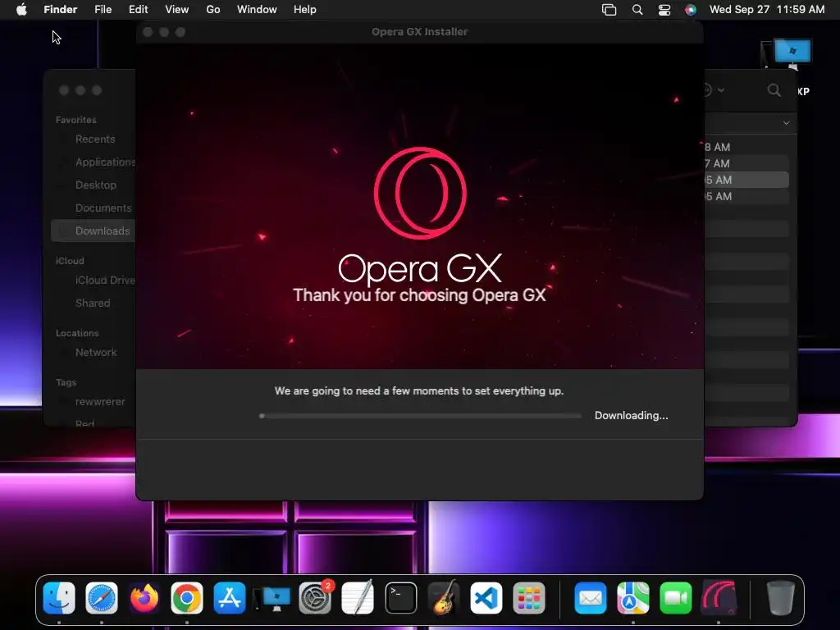Launch Maps from the dock
Screen dimensions: 840x630
coord(632,597)
